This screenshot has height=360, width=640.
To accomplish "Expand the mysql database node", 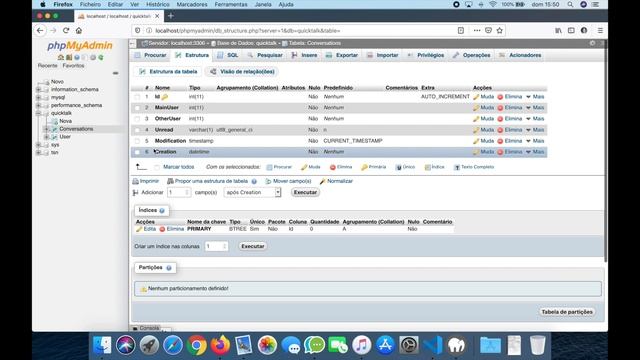I will point(38,98).
